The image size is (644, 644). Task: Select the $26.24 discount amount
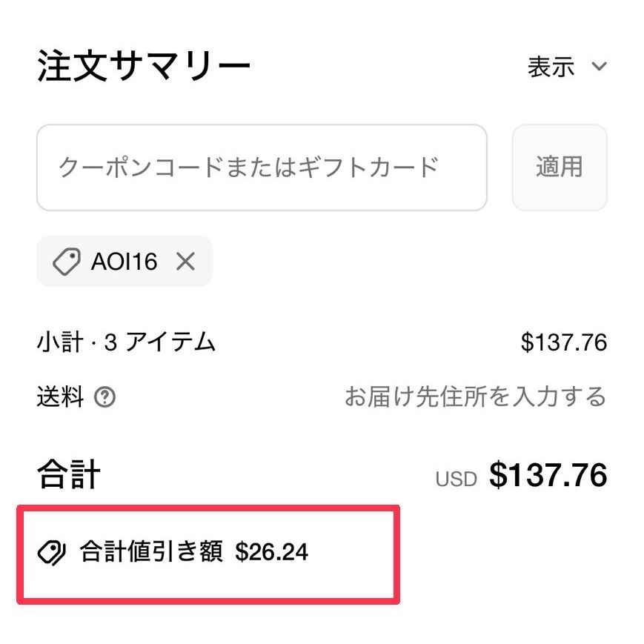click(271, 552)
